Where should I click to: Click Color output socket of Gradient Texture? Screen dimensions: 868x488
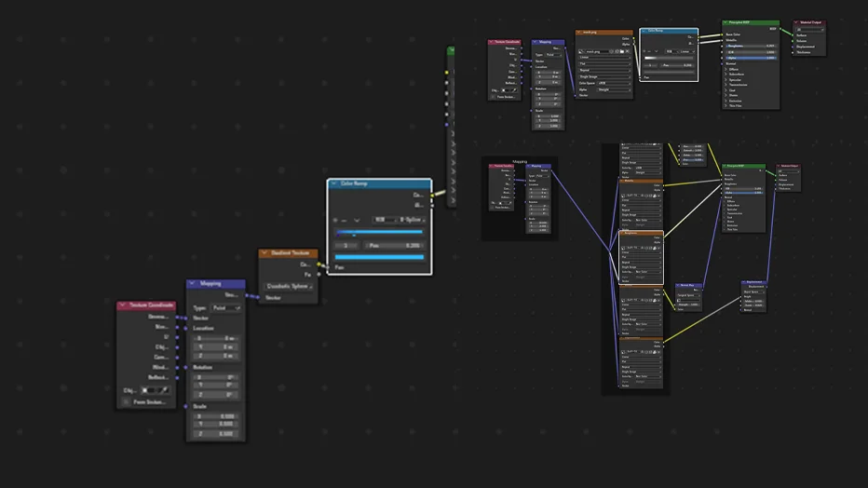click(319, 264)
